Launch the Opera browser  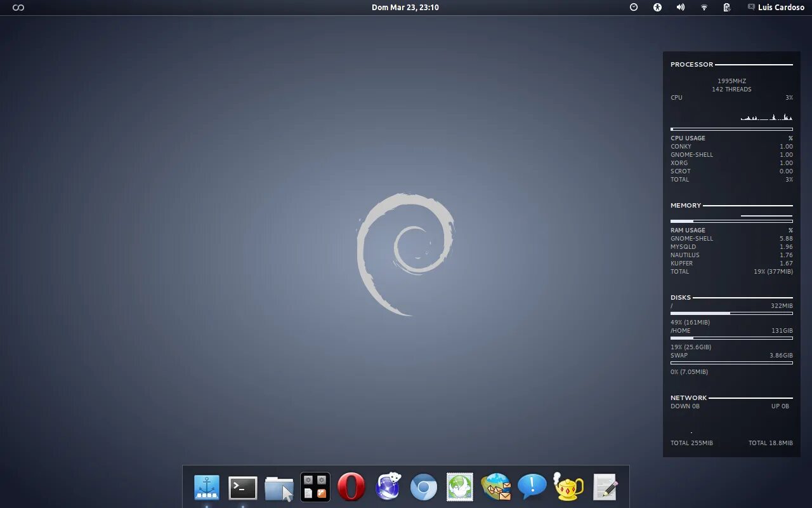pyautogui.click(x=351, y=487)
